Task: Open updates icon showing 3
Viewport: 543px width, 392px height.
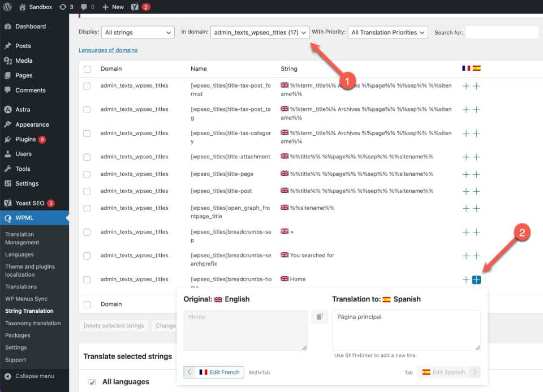Action: (63, 7)
